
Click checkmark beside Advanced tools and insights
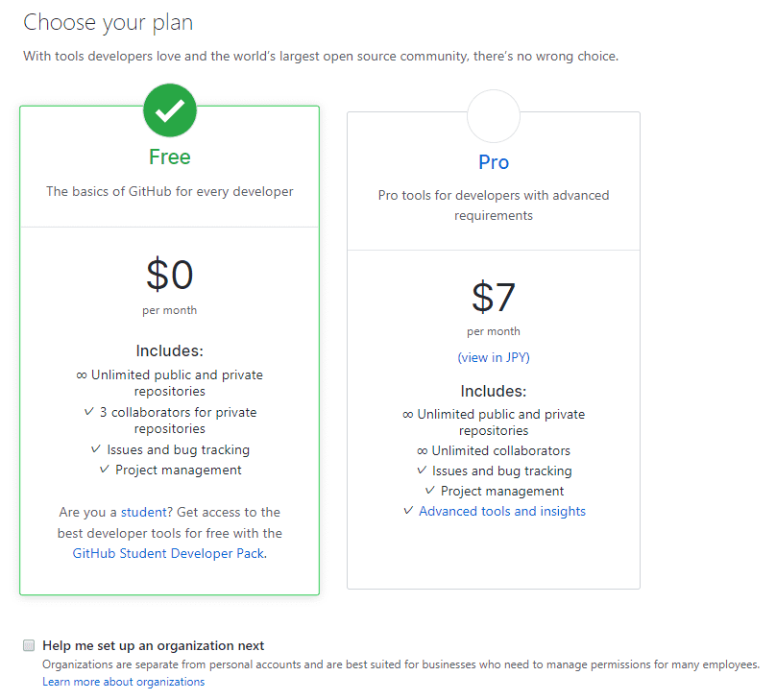[408, 511]
